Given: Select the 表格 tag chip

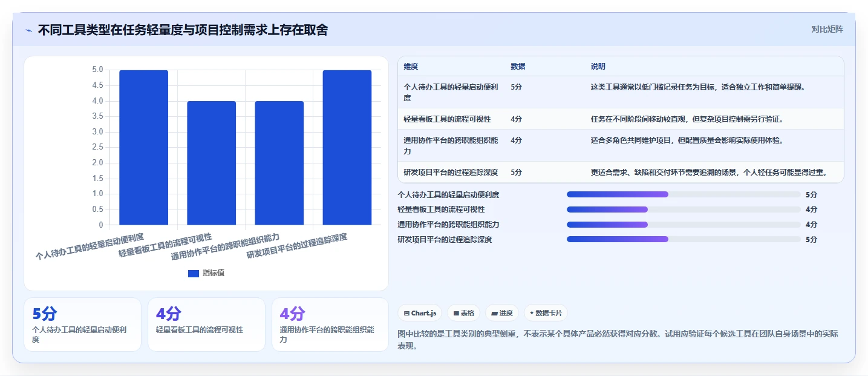Looking at the screenshot, I should click(x=463, y=313).
